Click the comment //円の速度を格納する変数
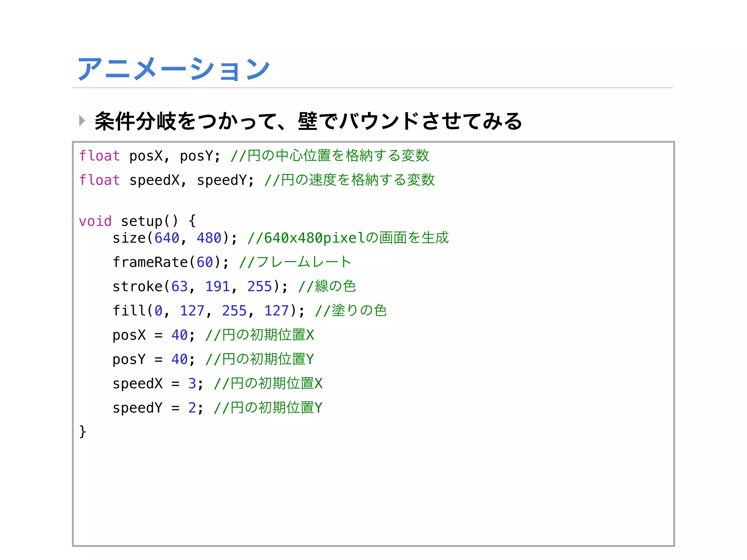This screenshot has height=560, width=747. point(349,180)
